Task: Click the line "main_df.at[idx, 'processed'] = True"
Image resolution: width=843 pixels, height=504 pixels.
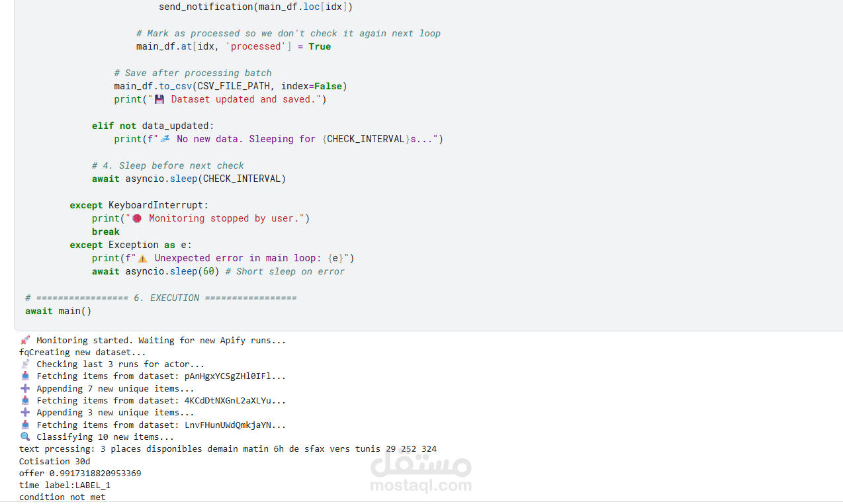Action: 234,46
